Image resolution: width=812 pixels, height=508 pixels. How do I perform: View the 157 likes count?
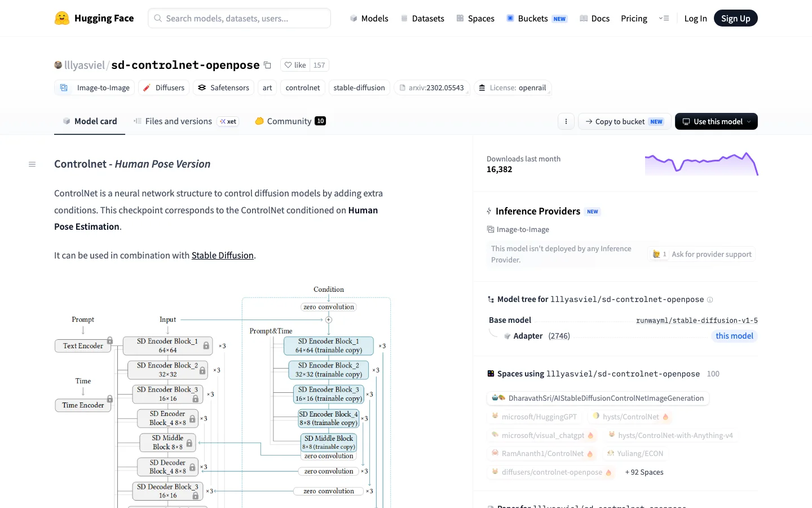click(319, 65)
